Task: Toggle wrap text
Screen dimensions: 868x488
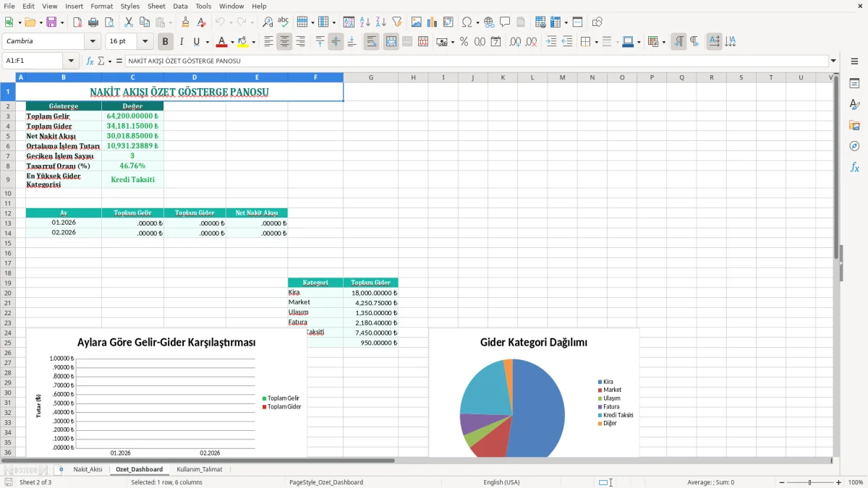Action: click(371, 42)
